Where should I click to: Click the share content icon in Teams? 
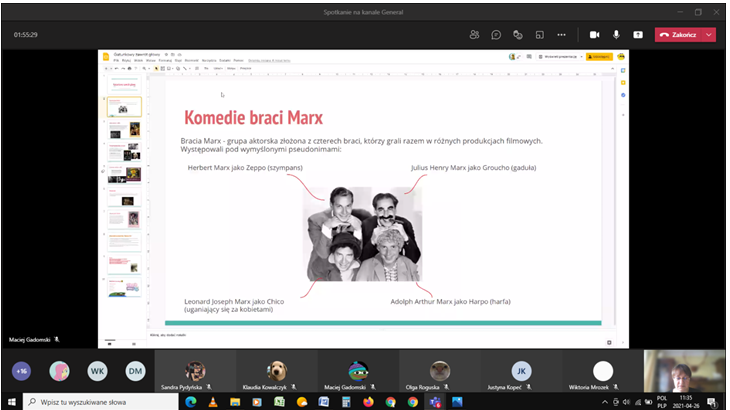pyautogui.click(x=638, y=34)
